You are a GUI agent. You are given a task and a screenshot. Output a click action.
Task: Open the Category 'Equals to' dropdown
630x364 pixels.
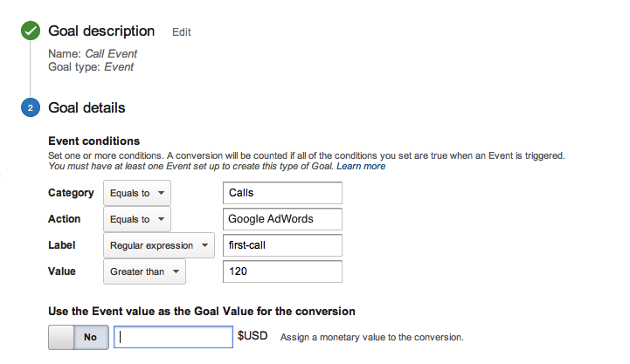point(137,193)
